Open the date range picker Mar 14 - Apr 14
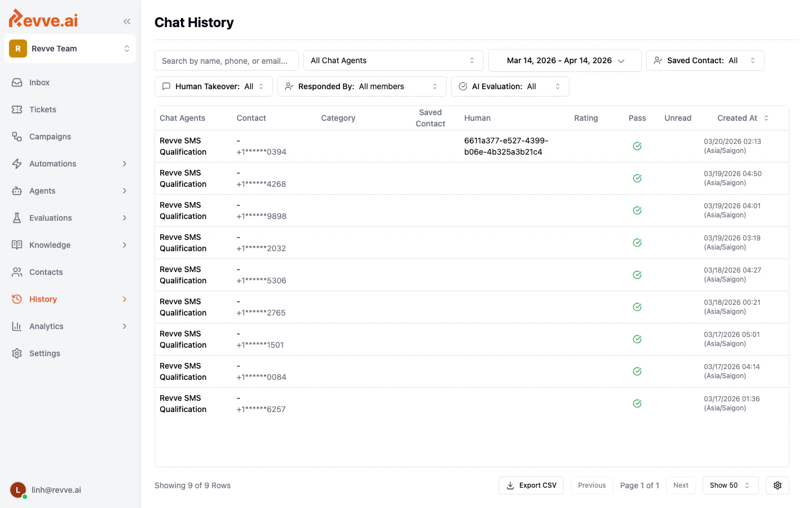812x508 pixels. 565,60
